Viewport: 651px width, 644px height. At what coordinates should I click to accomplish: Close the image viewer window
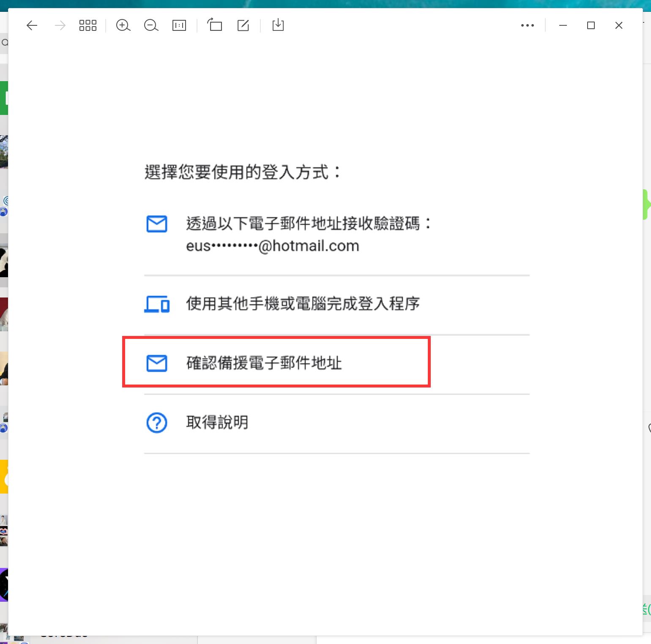click(x=619, y=25)
